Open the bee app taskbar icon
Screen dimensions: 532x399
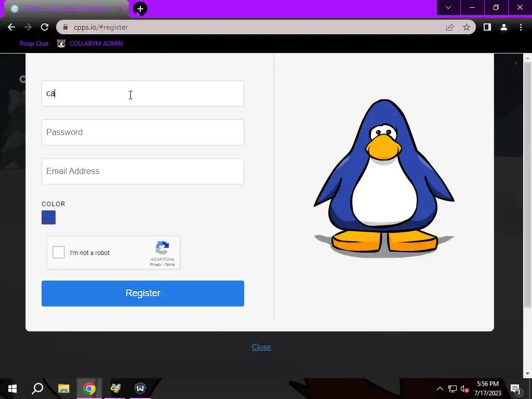115,389
